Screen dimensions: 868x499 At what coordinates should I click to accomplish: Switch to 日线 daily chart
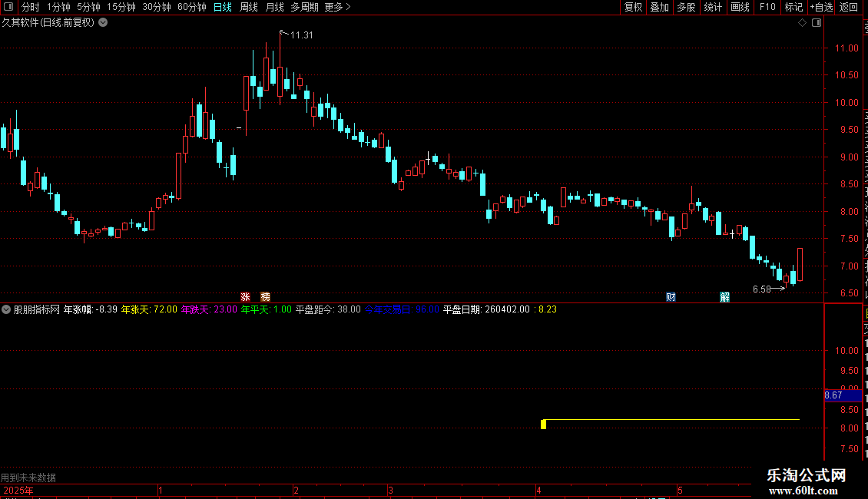pos(223,7)
